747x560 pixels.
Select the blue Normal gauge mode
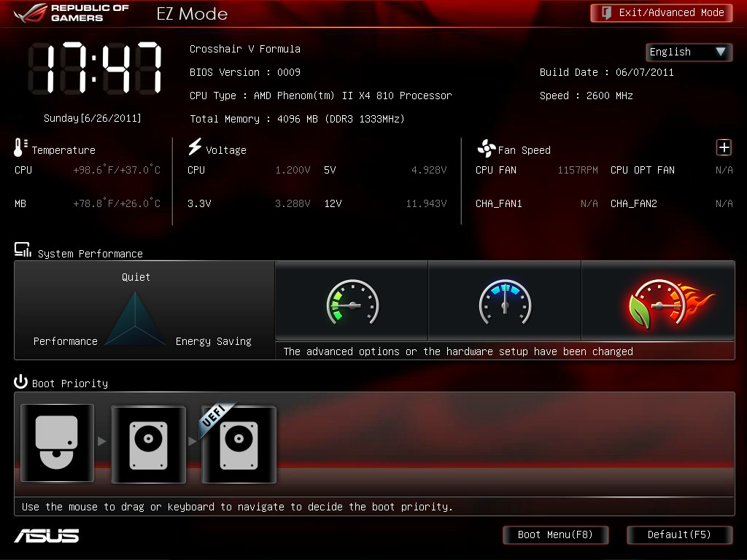(505, 301)
